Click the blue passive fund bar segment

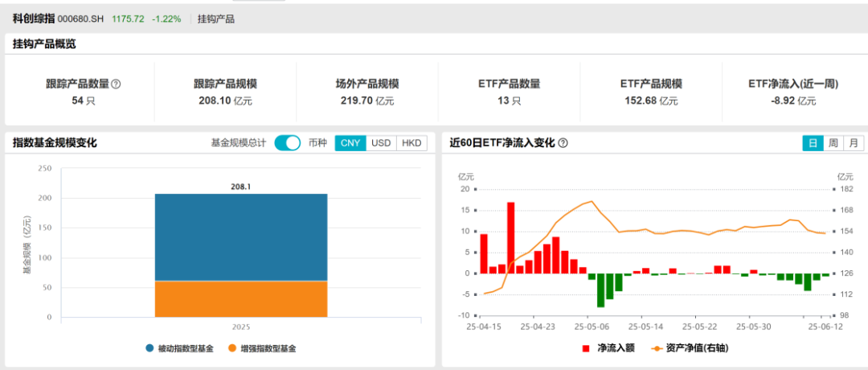(241, 237)
